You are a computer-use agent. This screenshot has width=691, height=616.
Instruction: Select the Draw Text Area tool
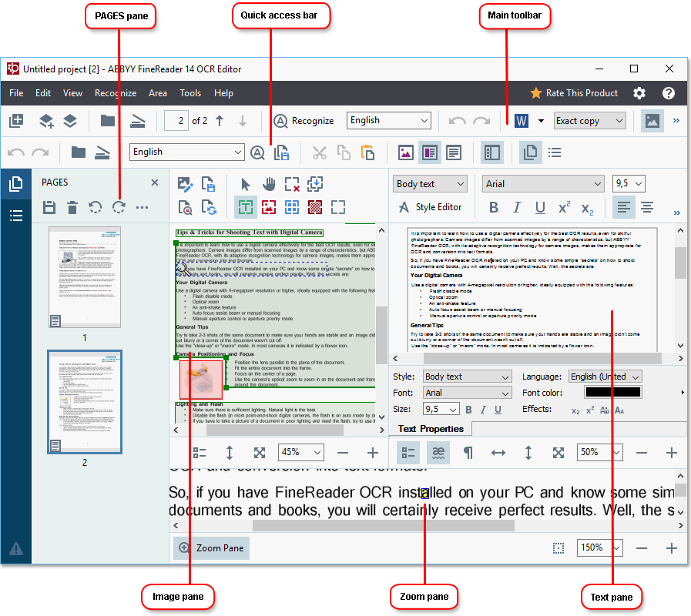point(246,207)
